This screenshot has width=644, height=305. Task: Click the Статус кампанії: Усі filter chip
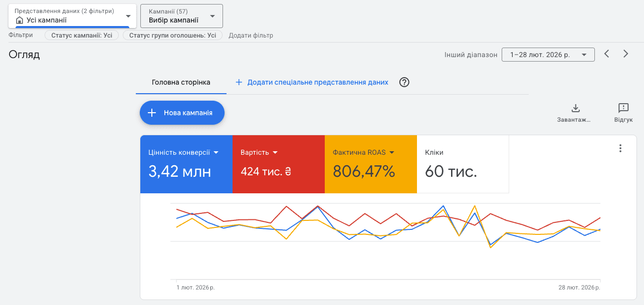(x=82, y=36)
